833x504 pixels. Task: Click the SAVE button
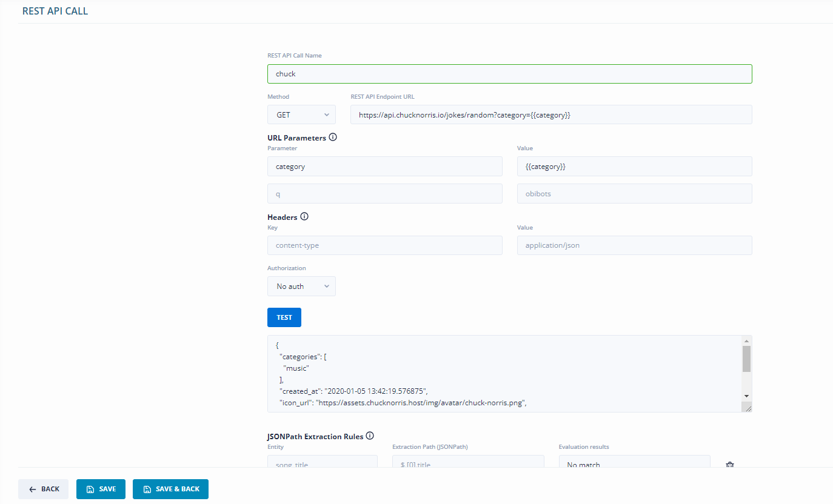tap(101, 489)
